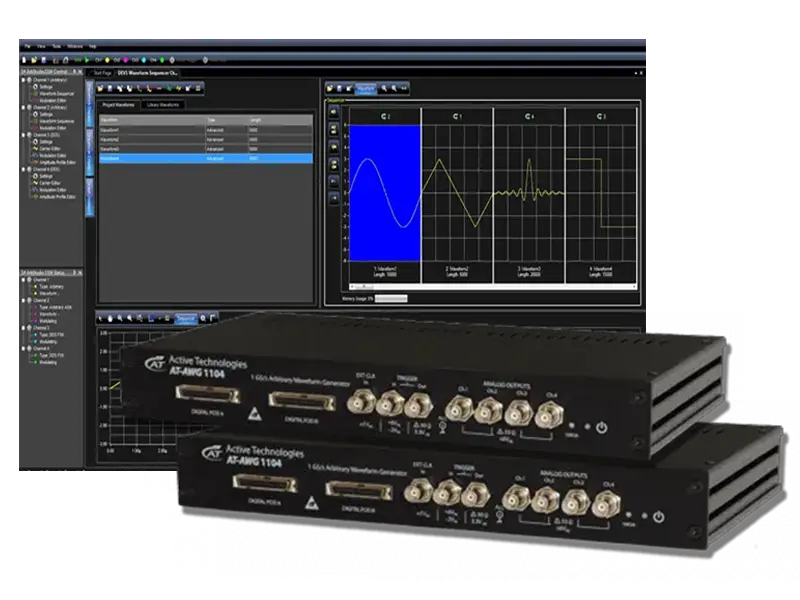
Task: Collapse Channel 3 (DDS) in Control tree
Action: (x=23, y=135)
